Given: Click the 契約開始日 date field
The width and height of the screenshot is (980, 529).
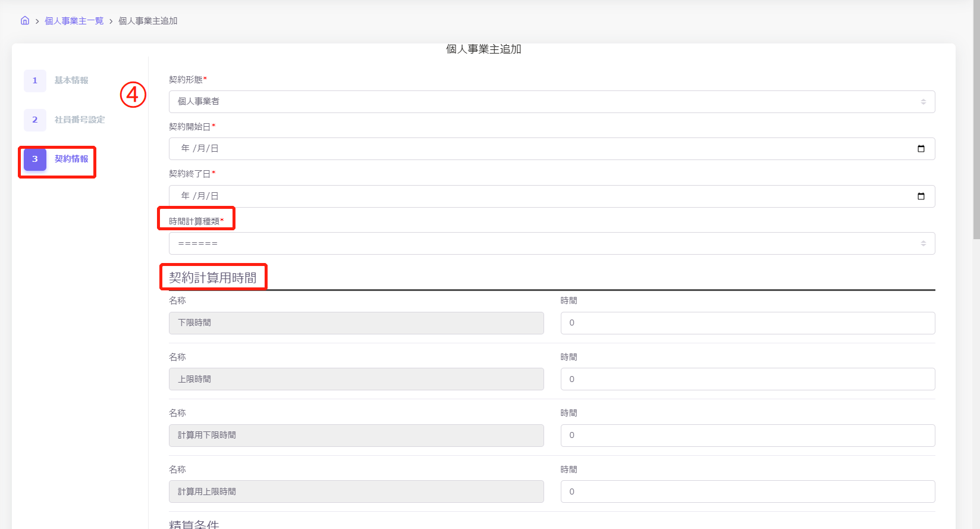Looking at the screenshot, I should pyautogui.click(x=535, y=149).
